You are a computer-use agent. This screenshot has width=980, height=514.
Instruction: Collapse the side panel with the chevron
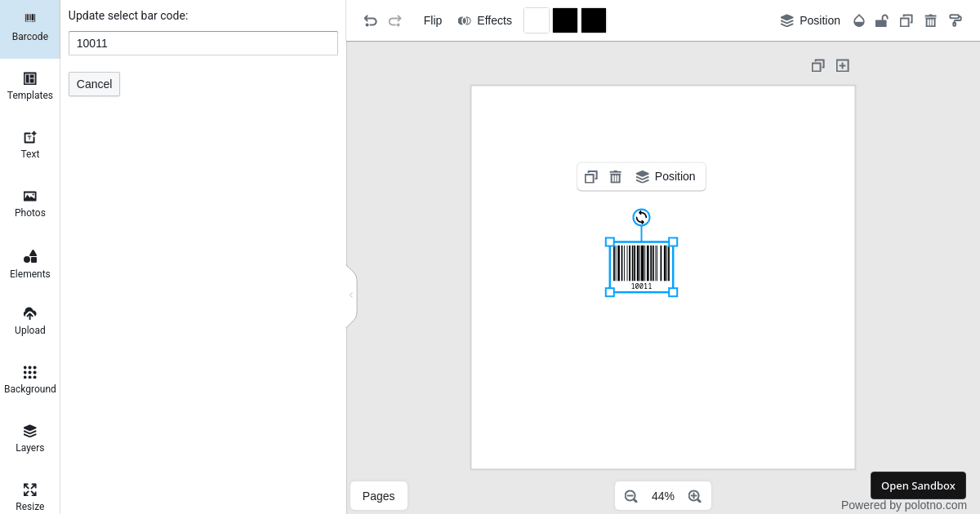tap(351, 295)
